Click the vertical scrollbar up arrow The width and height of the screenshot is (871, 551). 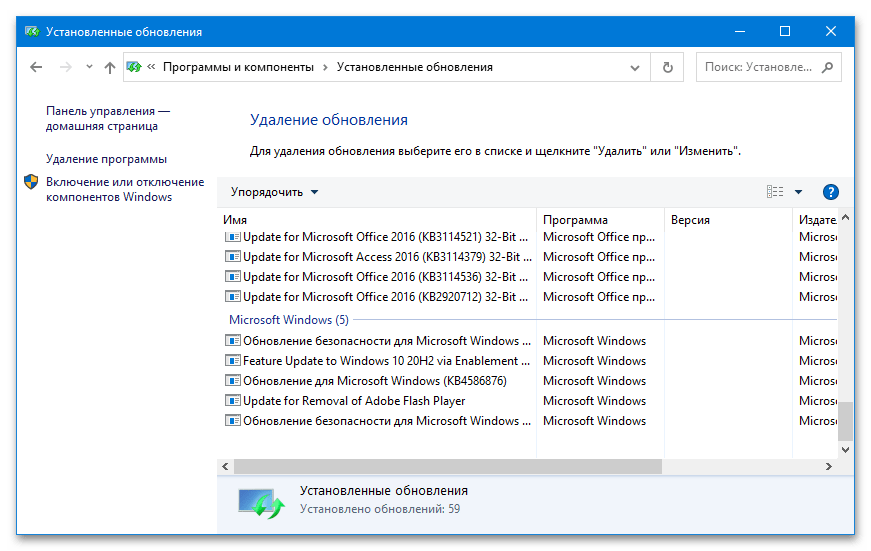click(845, 218)
